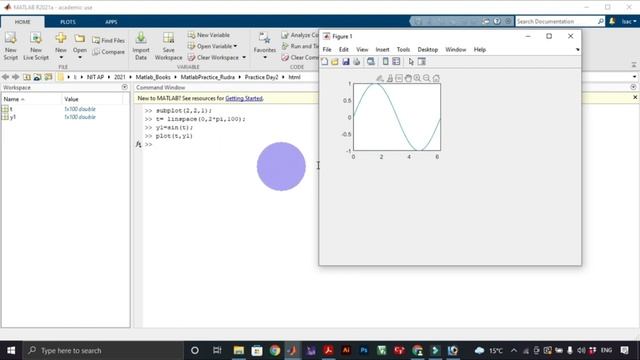Switch to the HOME tab
The image size is (640, 360).
tap(22, 22)
